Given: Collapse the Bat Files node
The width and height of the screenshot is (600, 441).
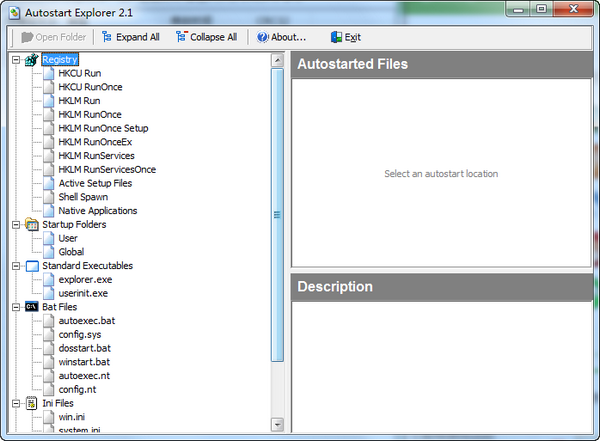Looking at the screenshot, I should coord(16,307).
